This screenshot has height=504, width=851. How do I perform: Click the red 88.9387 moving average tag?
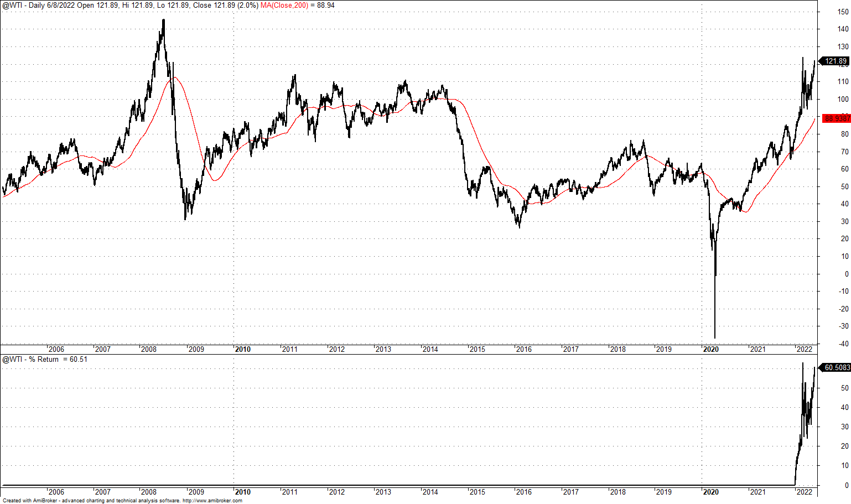click(837, 118)
